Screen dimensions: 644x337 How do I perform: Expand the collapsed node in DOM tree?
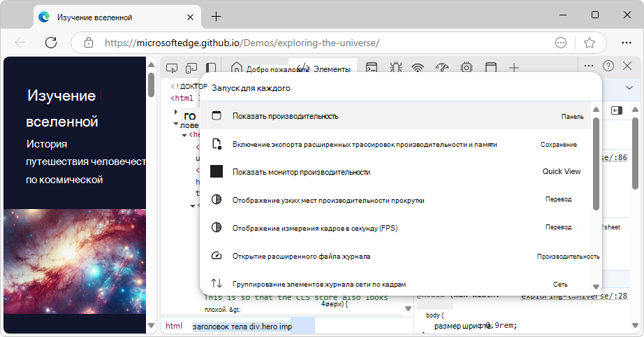click(x=176, y=112)
